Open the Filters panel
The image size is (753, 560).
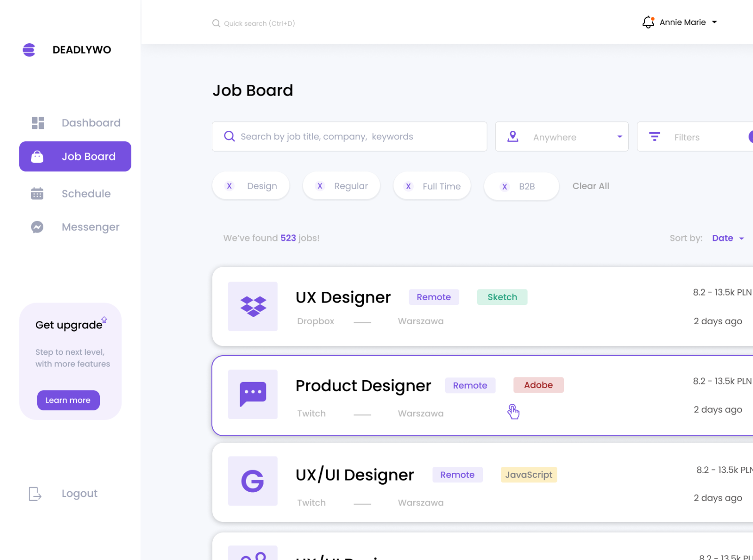click(687, 137)
